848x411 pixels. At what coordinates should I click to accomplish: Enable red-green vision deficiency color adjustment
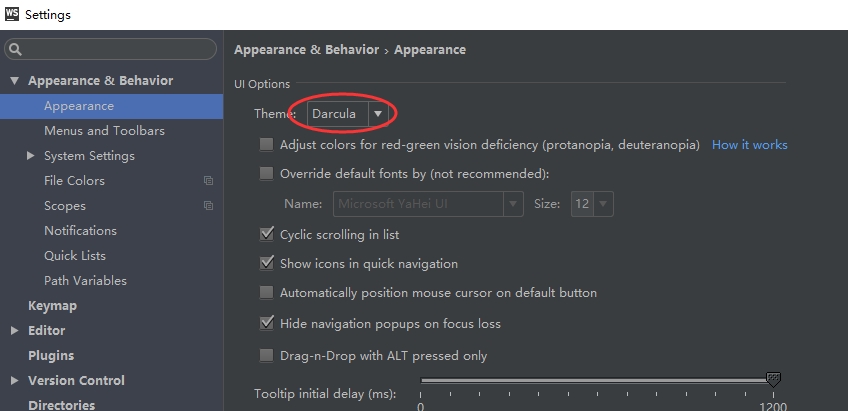(266, 145)
